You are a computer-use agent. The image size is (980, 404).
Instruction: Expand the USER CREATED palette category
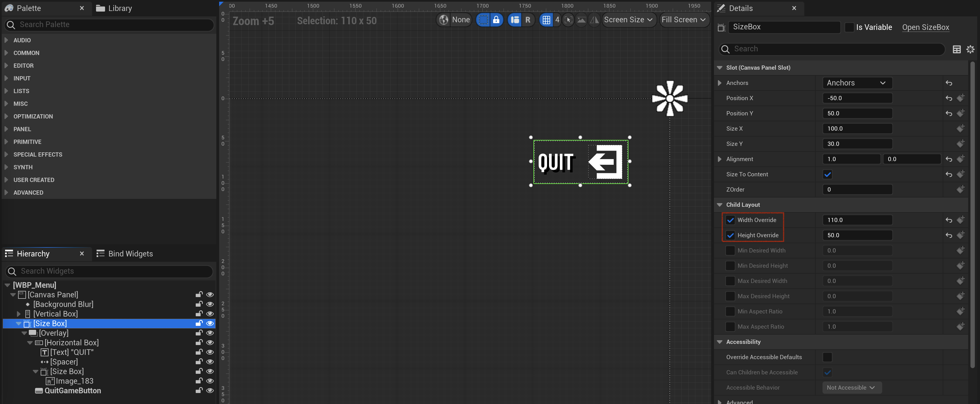6,180
